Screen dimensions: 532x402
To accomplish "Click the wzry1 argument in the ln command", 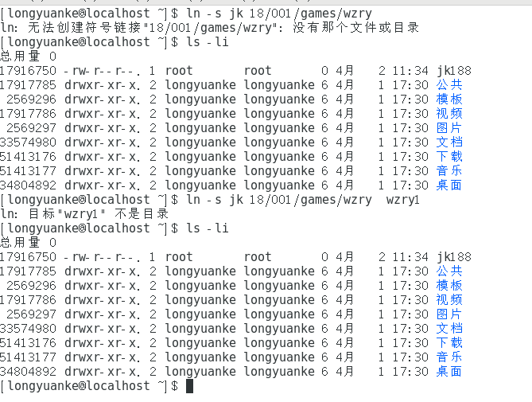I will [x=402, y=200].
